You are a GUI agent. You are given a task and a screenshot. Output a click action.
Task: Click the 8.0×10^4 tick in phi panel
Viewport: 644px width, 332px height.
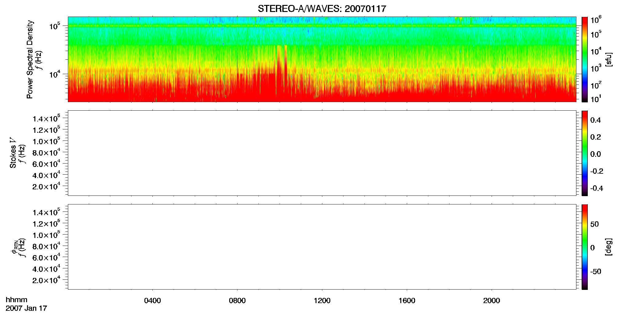[x=46, y=246]
